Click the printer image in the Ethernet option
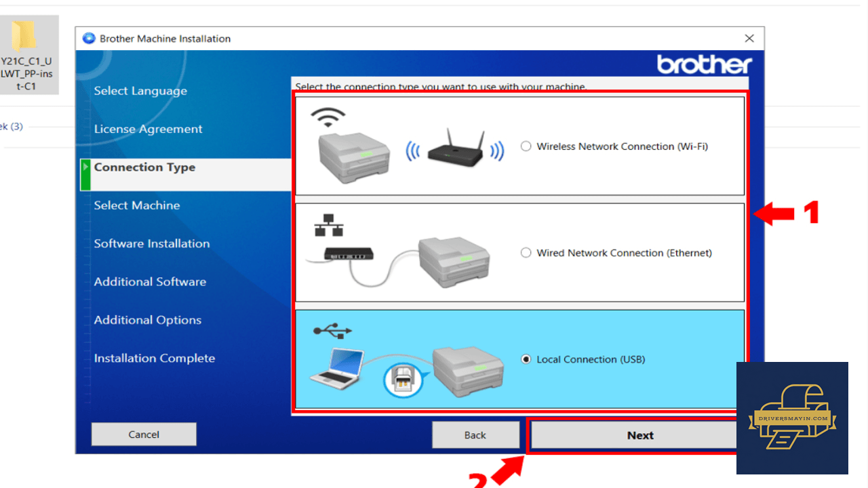 [x=454, y=261]
